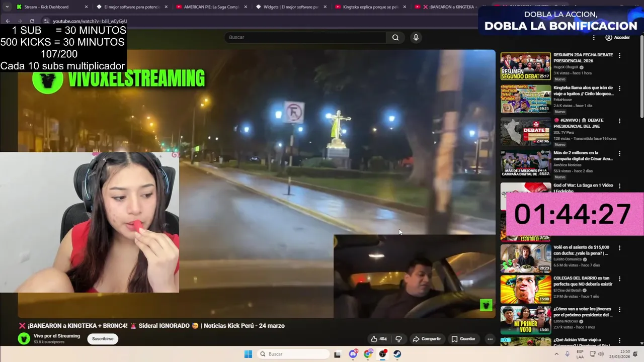
Task: Open the Windows Start menu
Action: coord(248,354)
